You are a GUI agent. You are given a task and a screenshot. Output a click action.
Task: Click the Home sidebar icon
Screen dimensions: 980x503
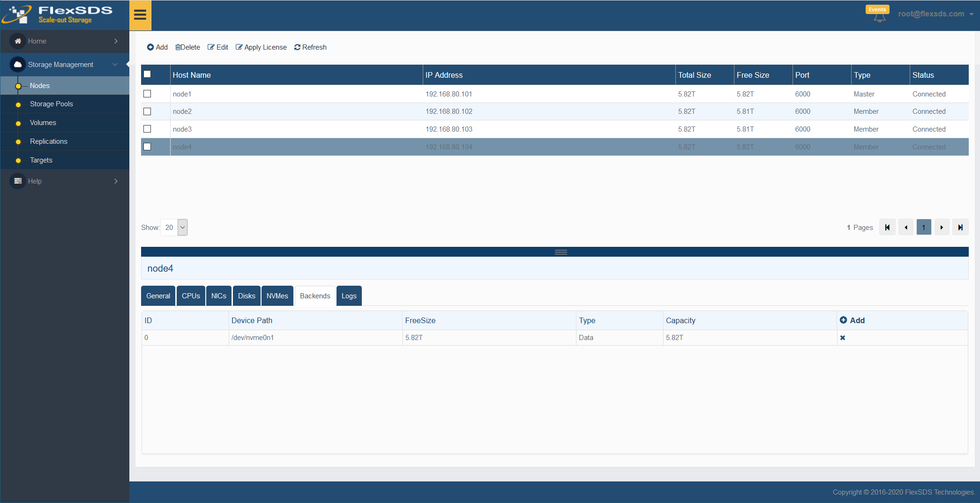tap(18, 41)
